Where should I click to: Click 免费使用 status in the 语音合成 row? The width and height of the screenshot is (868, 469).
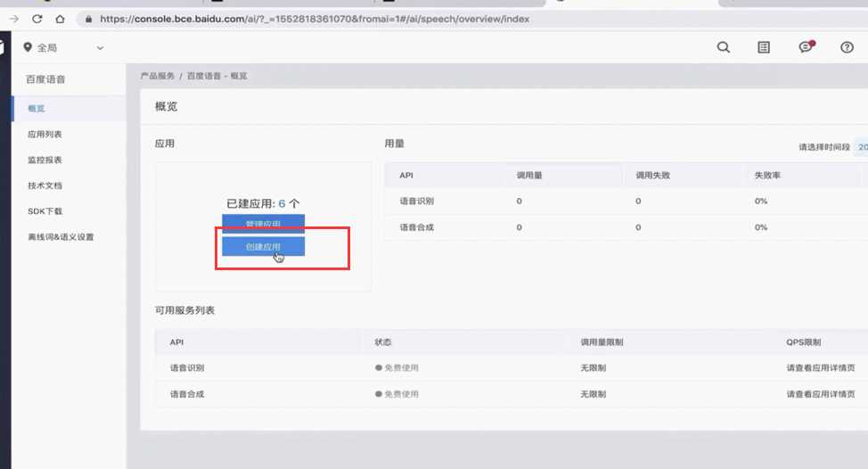[x=397, y=394]
